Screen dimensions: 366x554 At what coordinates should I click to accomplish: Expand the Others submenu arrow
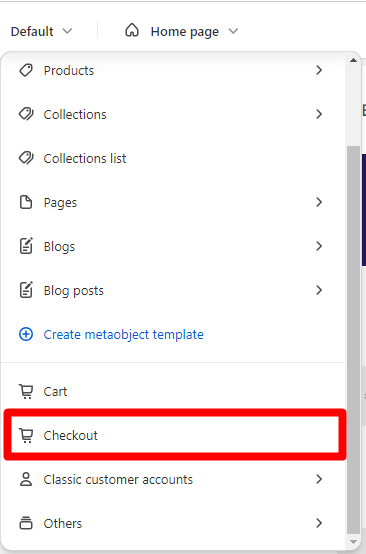point(319,523)
